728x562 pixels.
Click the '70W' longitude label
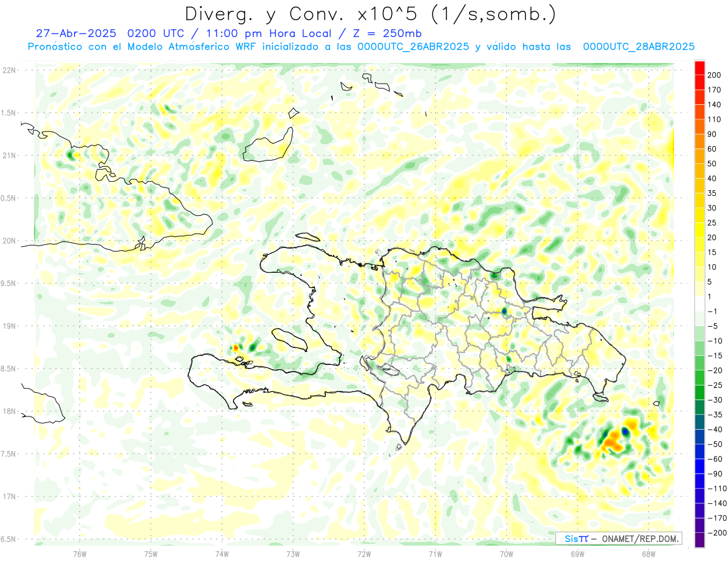pos(507,554)
